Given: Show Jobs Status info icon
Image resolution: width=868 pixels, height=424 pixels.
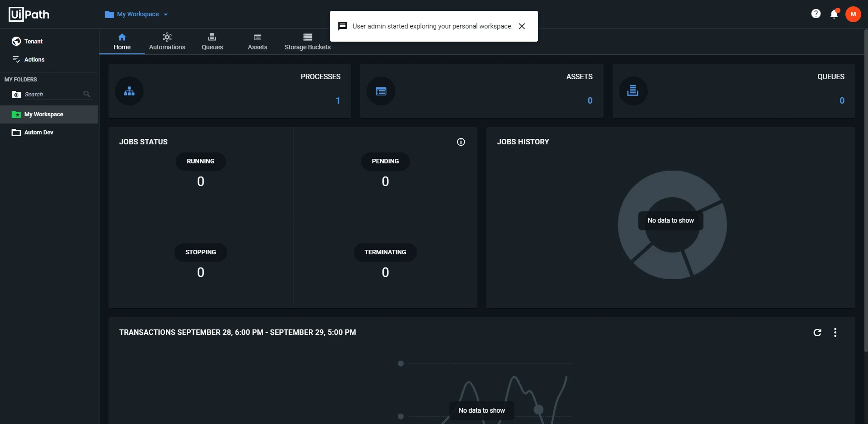Looking at the screenshot, I should point(461,142).
